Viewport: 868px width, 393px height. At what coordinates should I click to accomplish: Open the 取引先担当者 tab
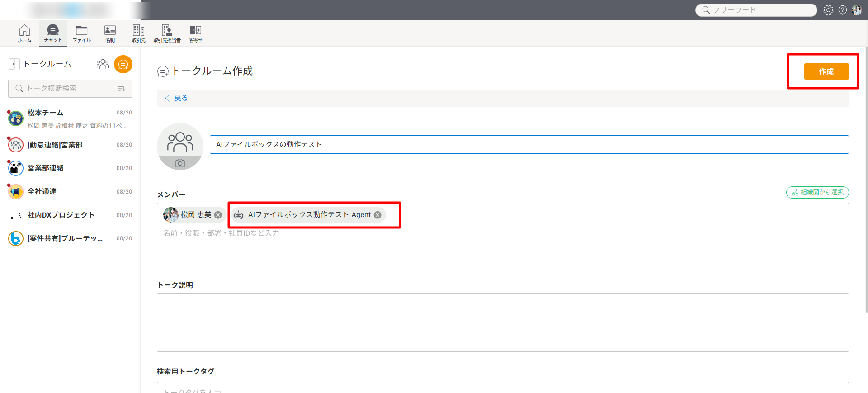pos(167,33)
